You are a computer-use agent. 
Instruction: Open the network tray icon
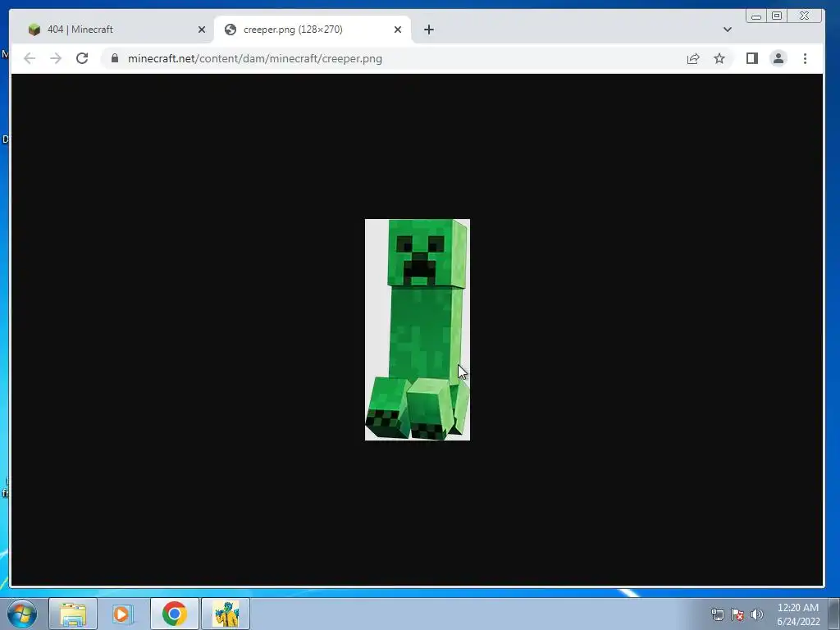717,614
